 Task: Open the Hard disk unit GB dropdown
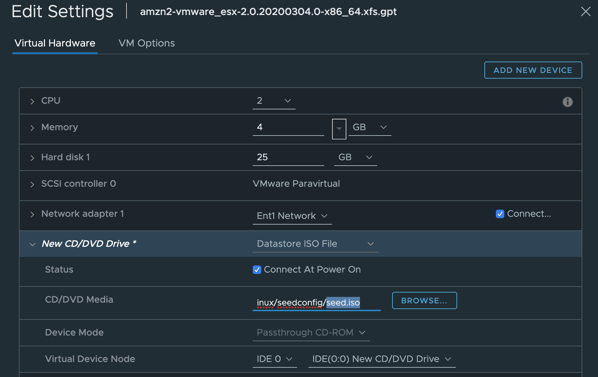(355, 157)
